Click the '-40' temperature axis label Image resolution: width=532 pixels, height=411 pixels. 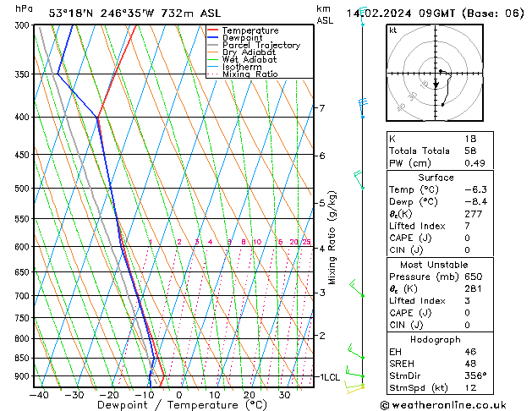point(39,395)
